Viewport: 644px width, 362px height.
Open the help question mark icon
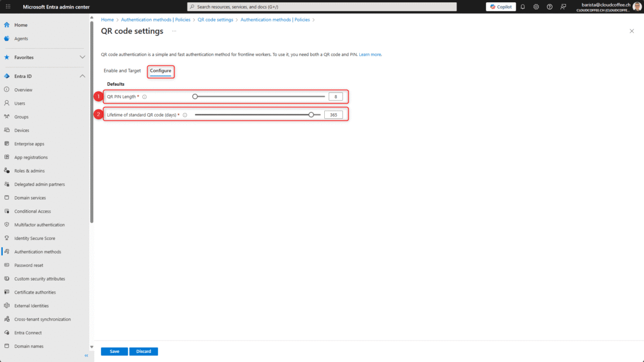point(550,7)
